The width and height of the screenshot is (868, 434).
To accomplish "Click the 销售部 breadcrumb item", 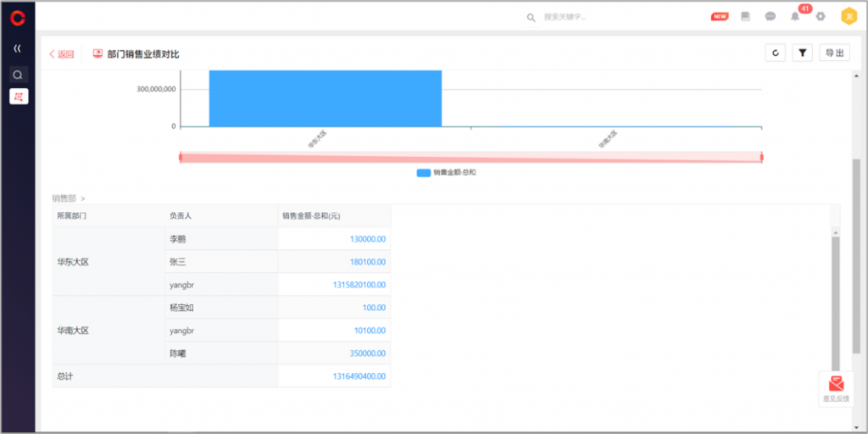I will coord(64,198).
